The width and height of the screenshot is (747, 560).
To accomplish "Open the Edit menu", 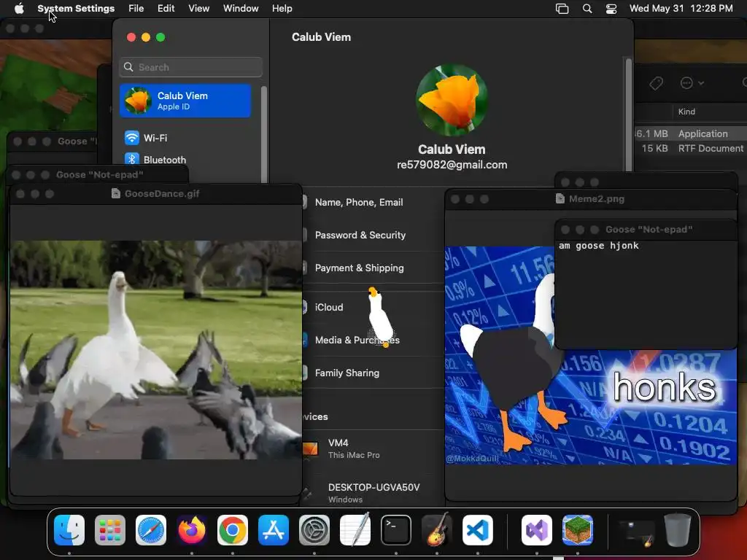I will (166, 9).
